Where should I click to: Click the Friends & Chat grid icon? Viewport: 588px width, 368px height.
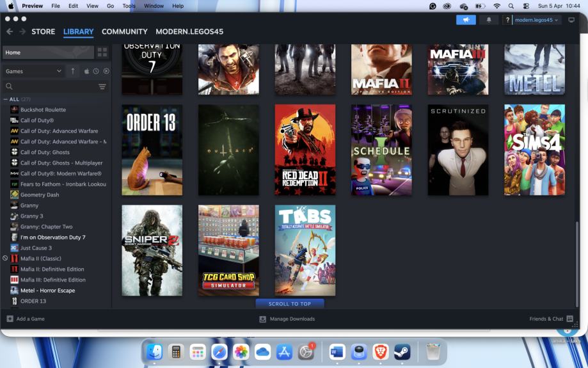[x=570, y=319]
